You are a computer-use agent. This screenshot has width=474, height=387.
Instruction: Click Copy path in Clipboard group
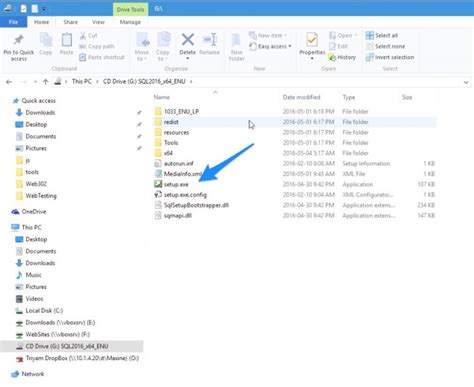(x=97, y=46)
